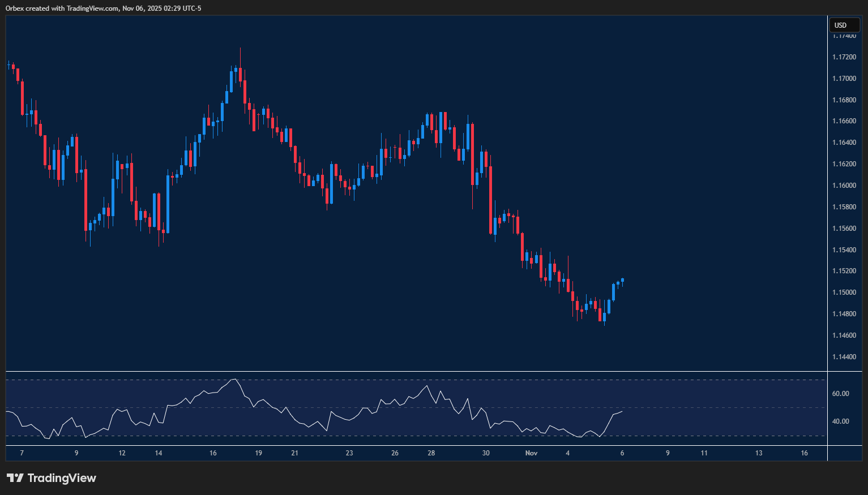Click the 40.00 RSI scale label
Screen dimensions: 868x495
point(841,420)
